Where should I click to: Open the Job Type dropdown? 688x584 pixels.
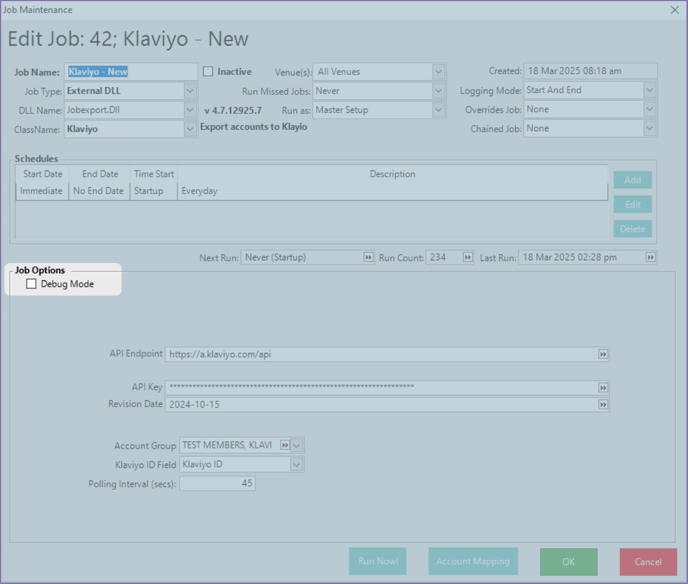[190, 91]
